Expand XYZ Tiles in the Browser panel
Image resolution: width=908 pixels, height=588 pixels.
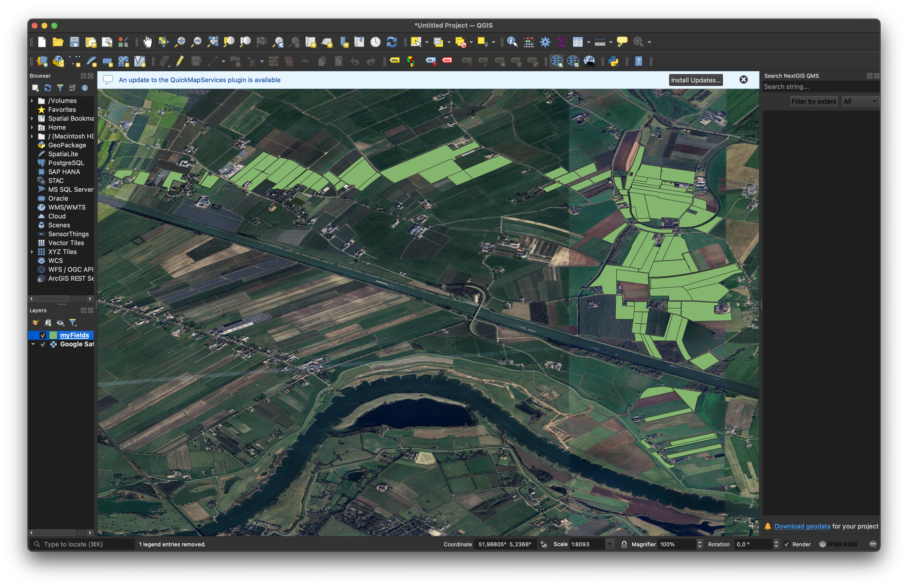pos(32,252)
